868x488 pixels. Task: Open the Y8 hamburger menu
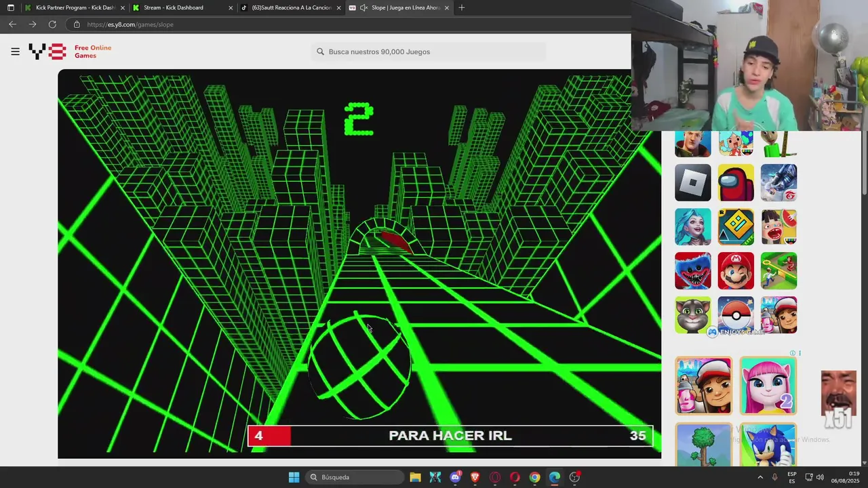point(15,52)
